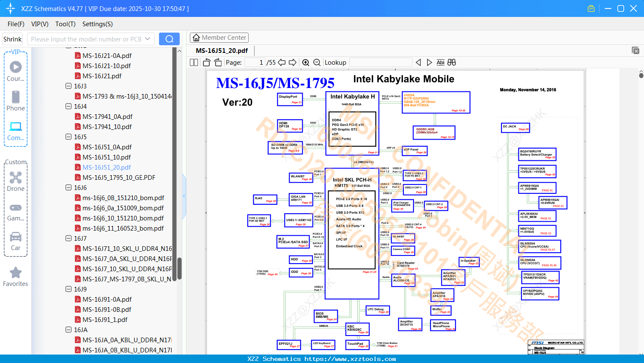Toggle the whole-word match Abi option
Screen dimensions: 644x363
[x=440, y=63]
